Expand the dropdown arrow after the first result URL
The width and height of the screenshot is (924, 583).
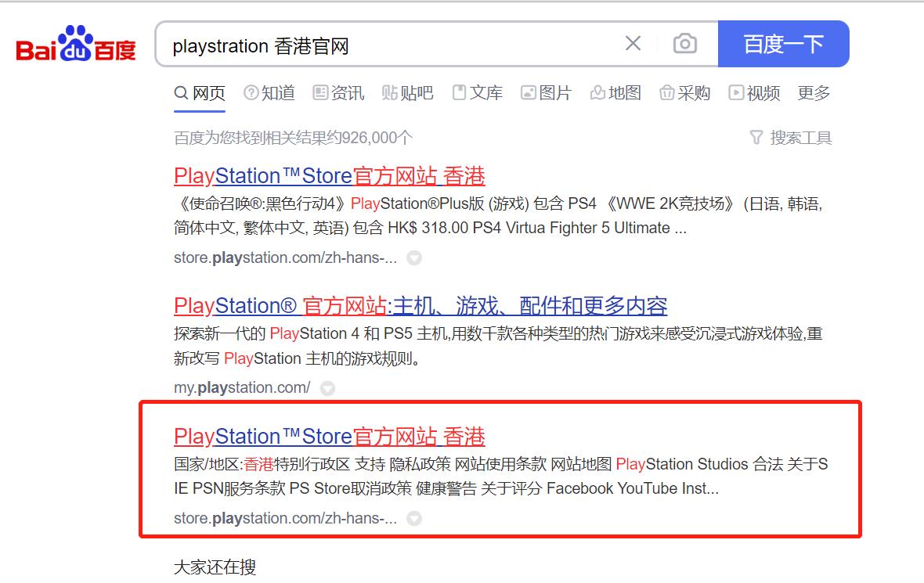pos(413,258)
